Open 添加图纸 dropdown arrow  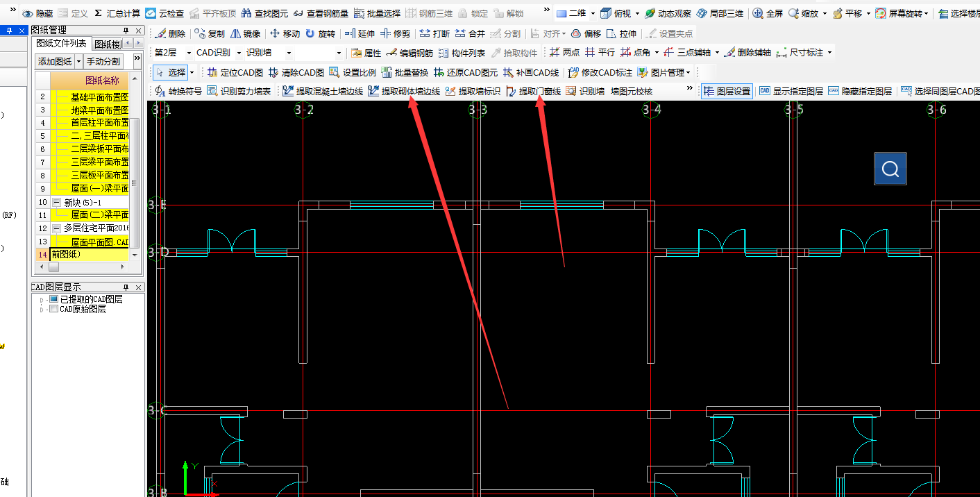point(78,61)
